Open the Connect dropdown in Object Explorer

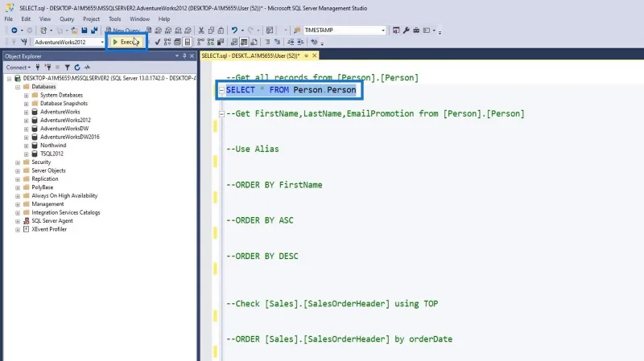click(x=18, y=68)
